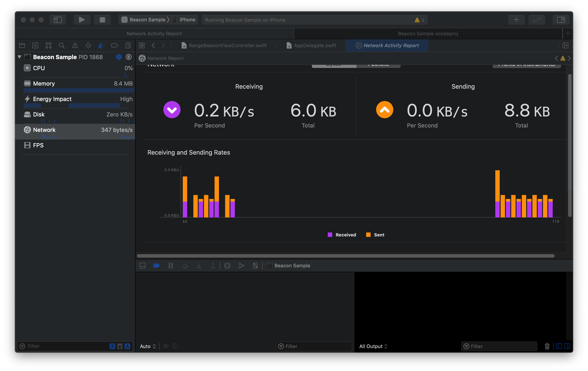588x371 pixels.
Task: Open the Breakpoint navigator icon
Action: click(x=115, y=45)
